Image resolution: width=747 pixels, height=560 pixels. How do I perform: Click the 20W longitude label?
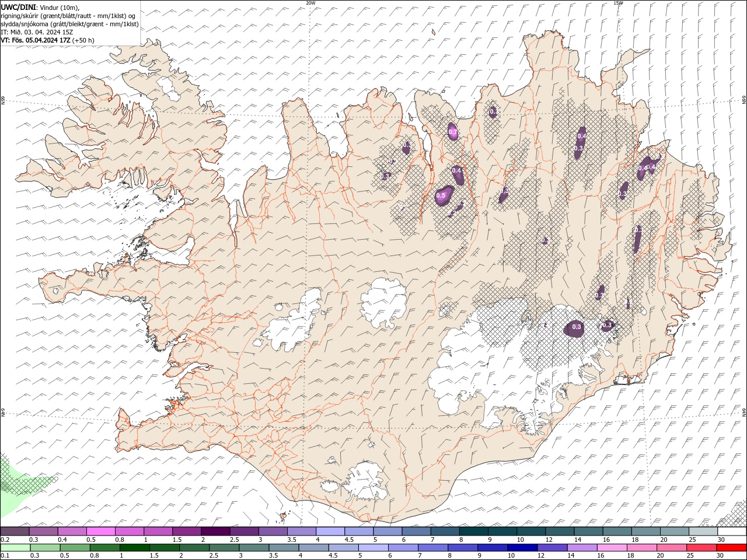tap(311, 3)
